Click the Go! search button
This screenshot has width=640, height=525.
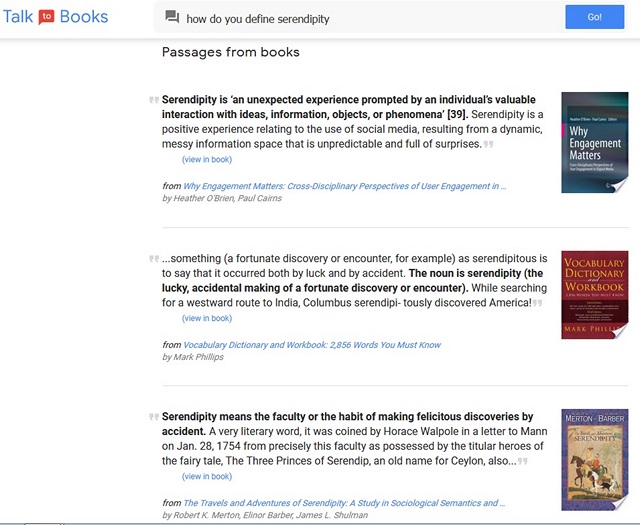click(x=594, y=17)
